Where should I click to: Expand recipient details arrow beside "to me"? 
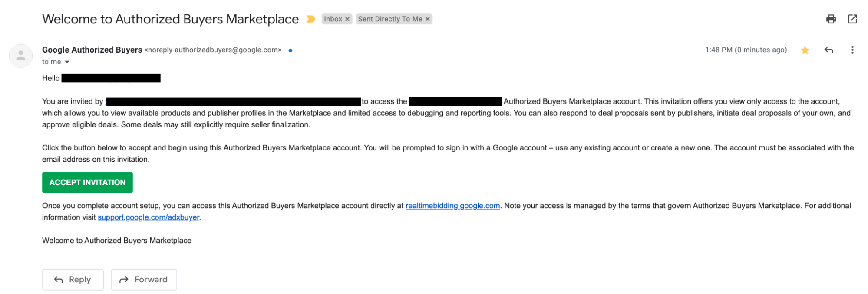point(67,62)
